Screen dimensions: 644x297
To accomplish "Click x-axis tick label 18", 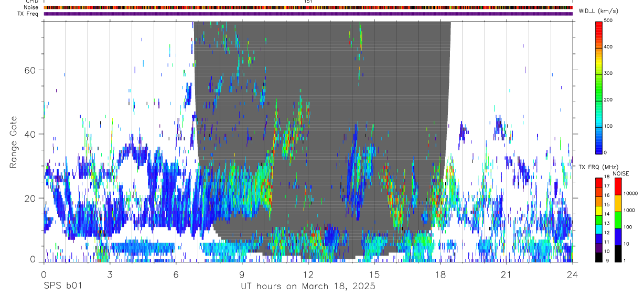I will pyautogui.click(x=441, y=274).
